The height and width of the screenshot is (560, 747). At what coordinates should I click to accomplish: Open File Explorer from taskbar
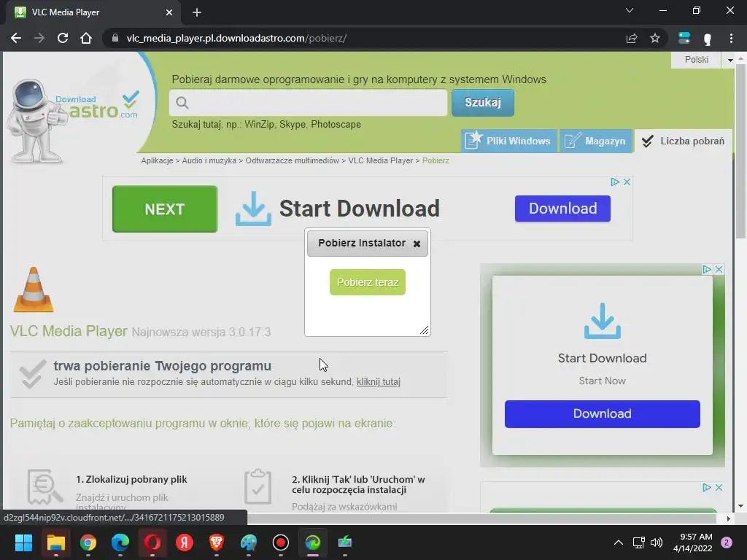pos(55,542)
